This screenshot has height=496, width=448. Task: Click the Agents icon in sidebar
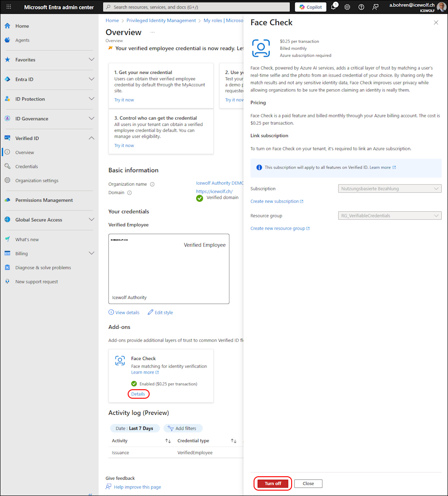[8, 40]
